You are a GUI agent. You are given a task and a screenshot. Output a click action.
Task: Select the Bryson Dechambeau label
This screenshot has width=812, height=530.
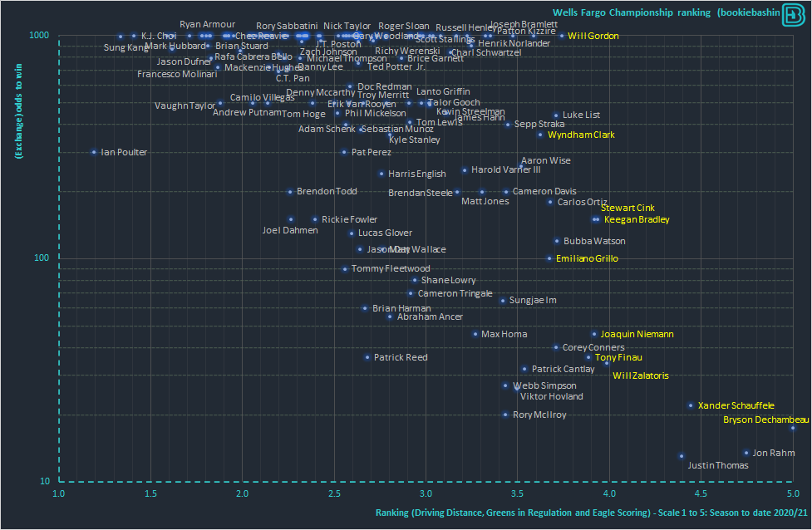(768, 420)
